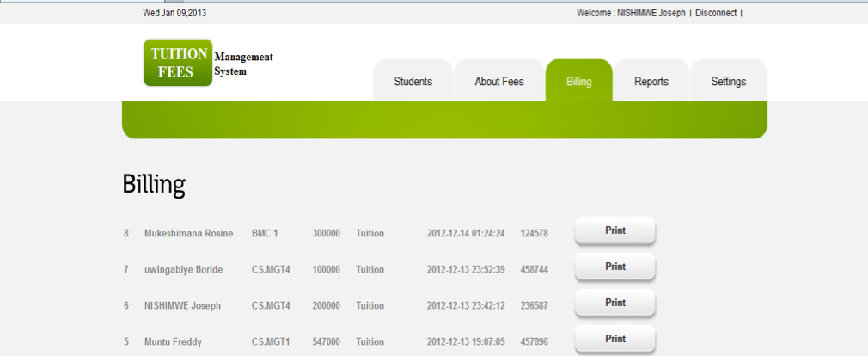The width and height of the screenshot is (868, 356).
Task: Switch to the Reports tab
Action: 651,81
